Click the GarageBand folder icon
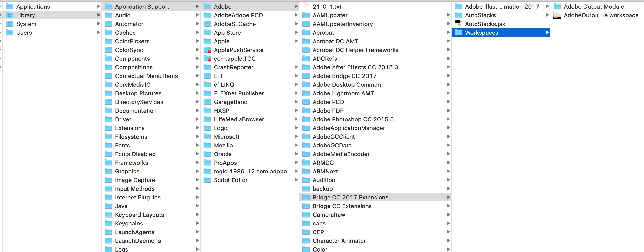This screenshot has height=252, width=644. coord(207,102)
